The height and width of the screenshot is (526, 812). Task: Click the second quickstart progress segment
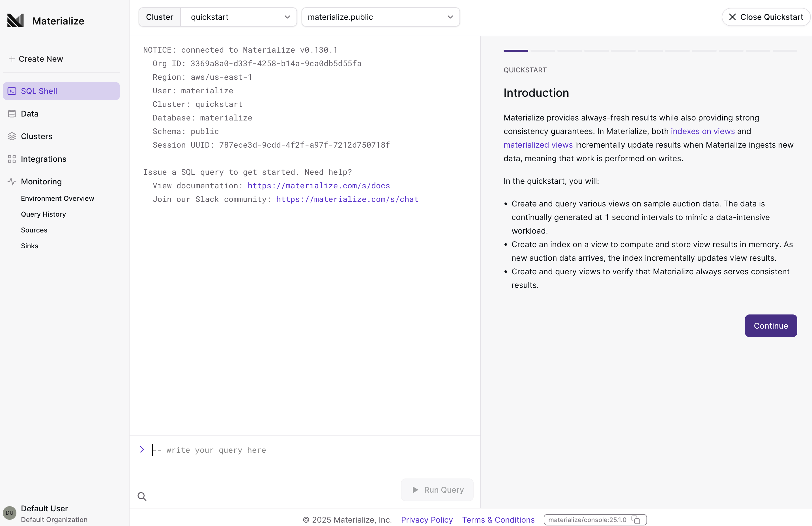543,51
